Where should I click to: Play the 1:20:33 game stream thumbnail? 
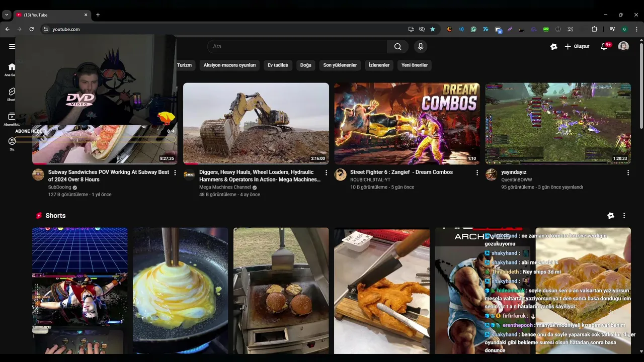tap(558, 124)
